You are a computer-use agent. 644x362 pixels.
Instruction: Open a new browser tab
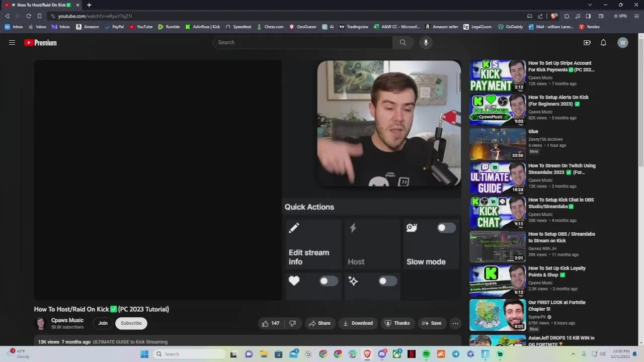89,5
